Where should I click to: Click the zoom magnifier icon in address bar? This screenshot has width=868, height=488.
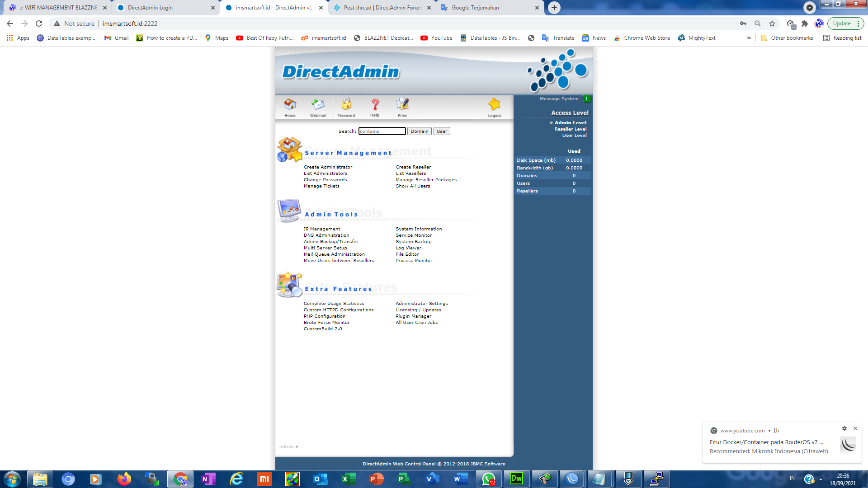758,23
